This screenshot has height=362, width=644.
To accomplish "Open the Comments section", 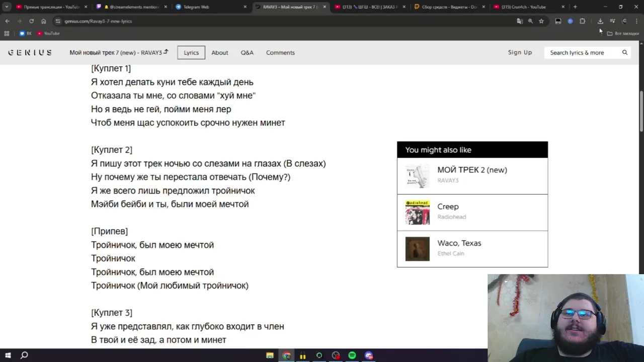I will 280,52.
